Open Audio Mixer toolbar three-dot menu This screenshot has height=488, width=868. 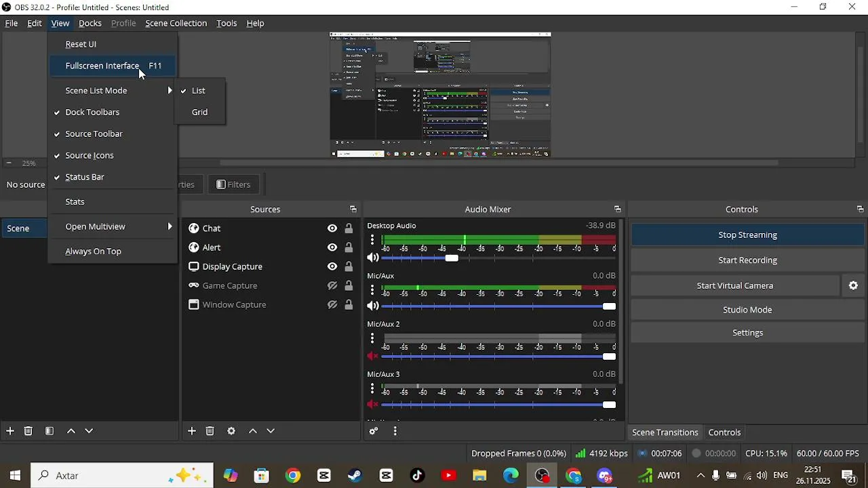(x=395, y=431)
